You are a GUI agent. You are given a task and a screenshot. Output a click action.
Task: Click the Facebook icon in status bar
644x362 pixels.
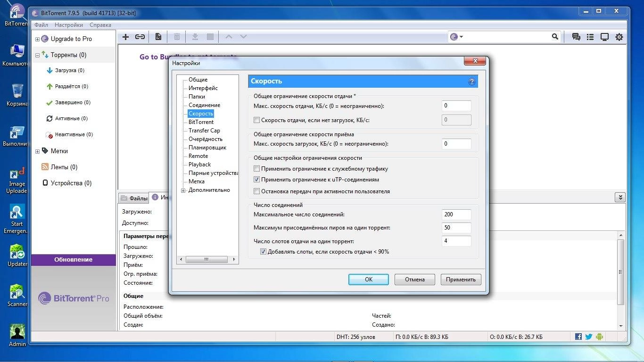(x=578, y=337)
